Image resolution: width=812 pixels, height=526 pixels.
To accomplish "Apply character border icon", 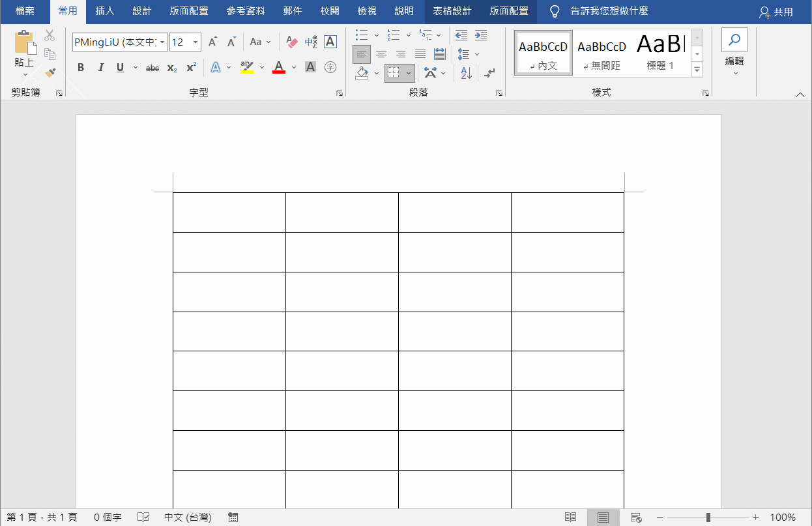I will click(330, 42).
